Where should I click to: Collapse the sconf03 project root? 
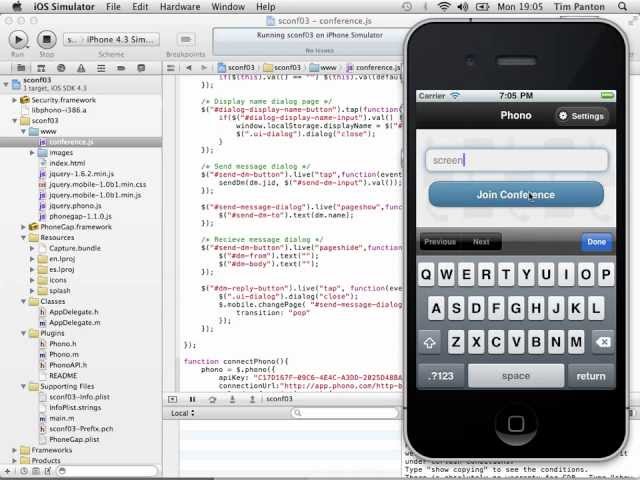pos(6,84)
